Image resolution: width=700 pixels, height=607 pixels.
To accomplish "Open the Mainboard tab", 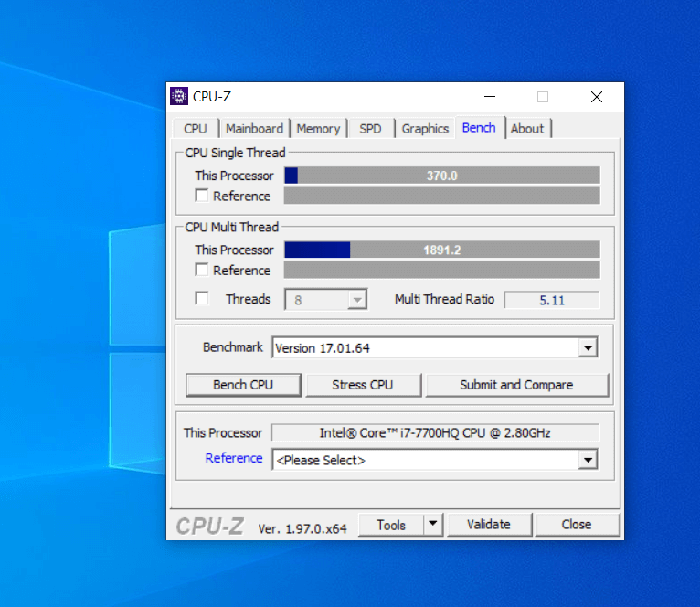I will coord(254,129).
